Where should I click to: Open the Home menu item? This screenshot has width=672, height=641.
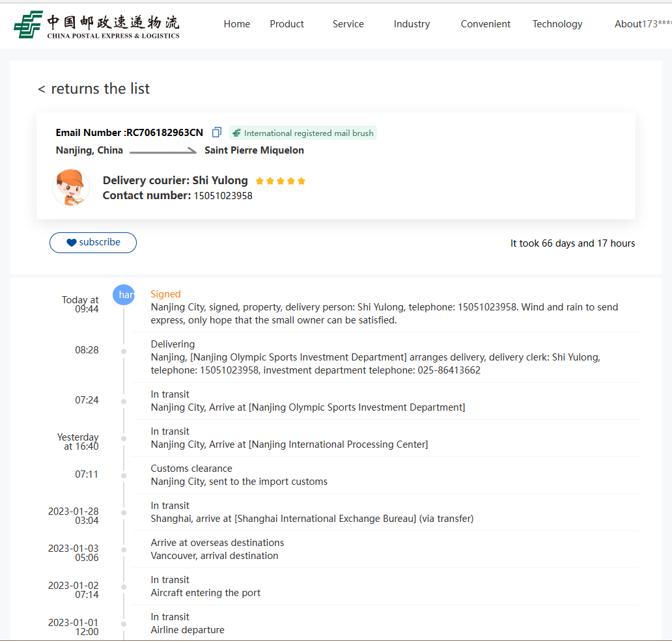[x=236, y=24]
